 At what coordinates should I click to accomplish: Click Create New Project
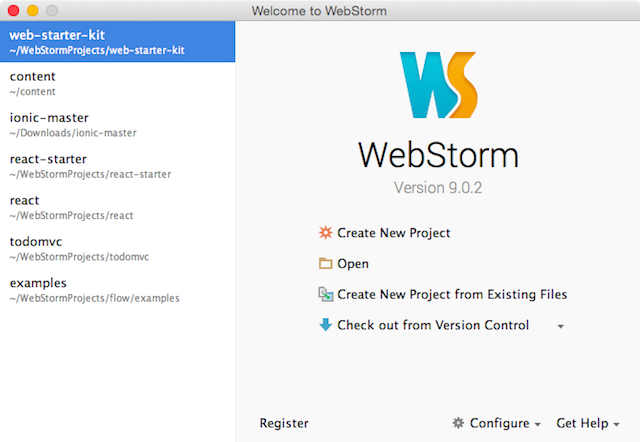pyautogui.click(x=394, y=233)
